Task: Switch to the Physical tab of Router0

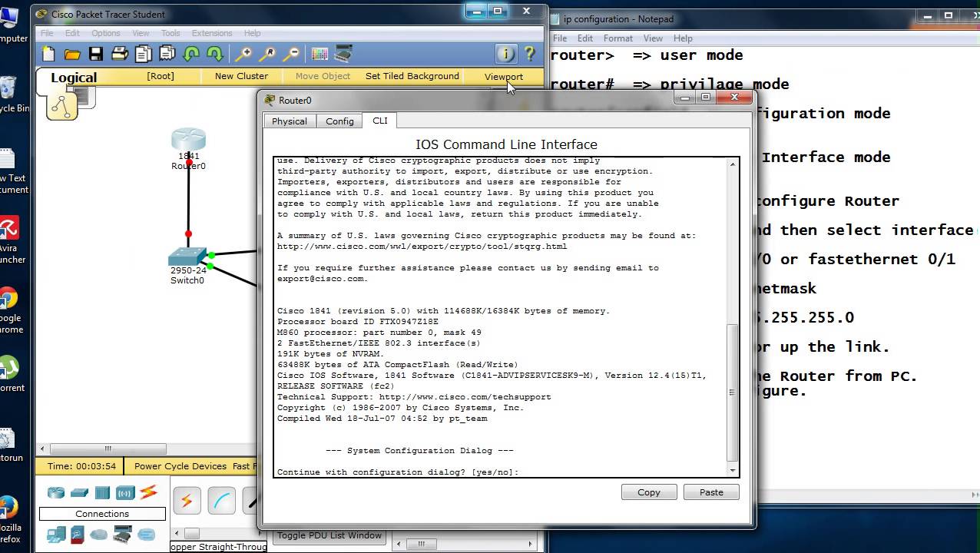Action: [290, 121]
